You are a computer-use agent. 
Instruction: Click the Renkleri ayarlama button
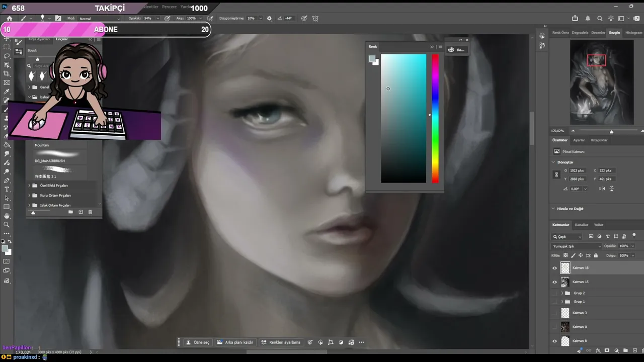[281, 342]
